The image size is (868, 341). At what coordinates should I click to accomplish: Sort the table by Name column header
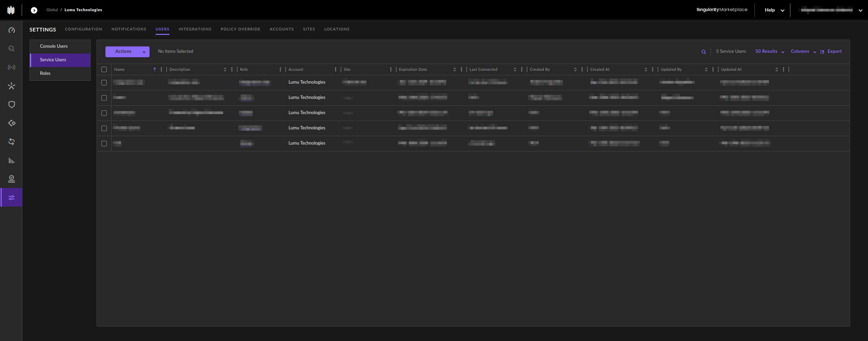coord(119,69)
